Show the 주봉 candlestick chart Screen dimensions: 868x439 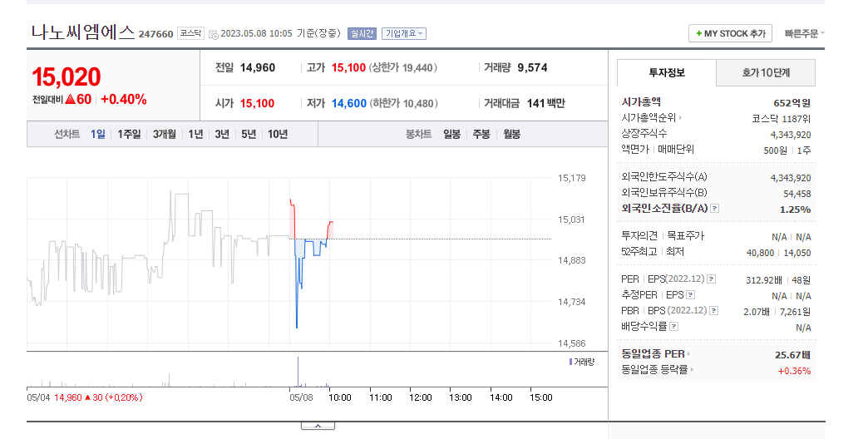click(481, 134)
